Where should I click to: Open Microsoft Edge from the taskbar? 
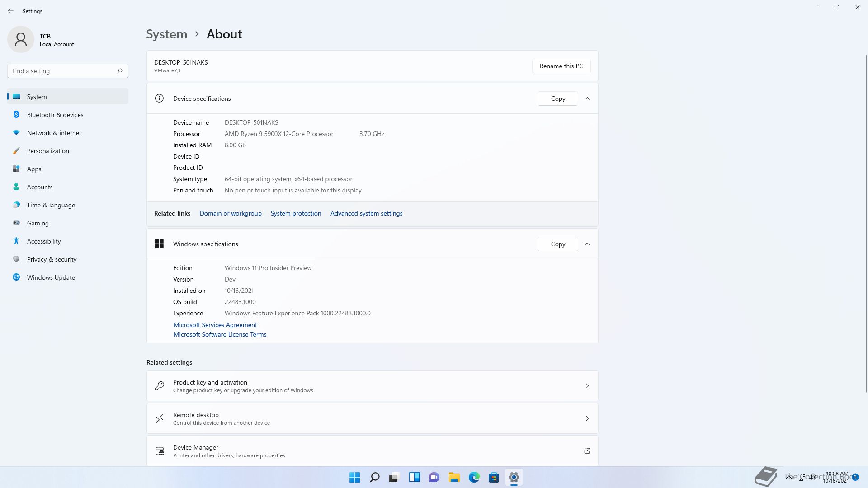coord(474,477)
